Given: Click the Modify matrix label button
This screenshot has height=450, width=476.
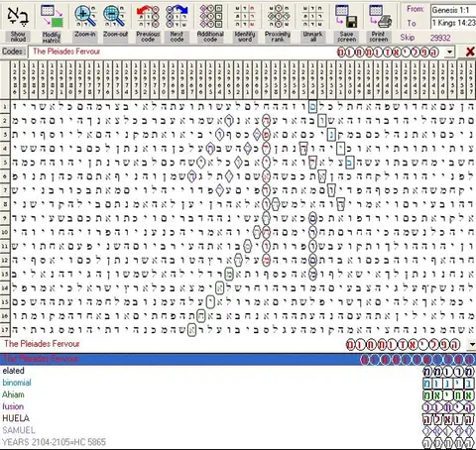Looking at the screenshot, I should [52, 37].
